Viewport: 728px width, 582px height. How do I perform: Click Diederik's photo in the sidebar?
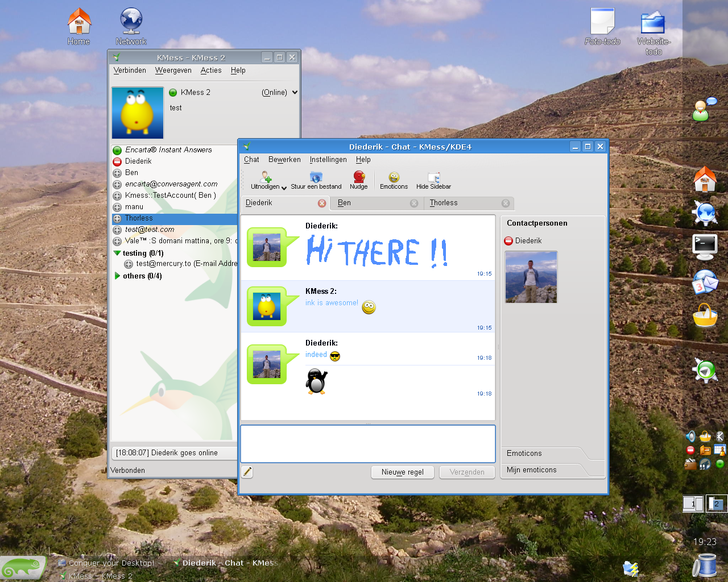(531, 277)
